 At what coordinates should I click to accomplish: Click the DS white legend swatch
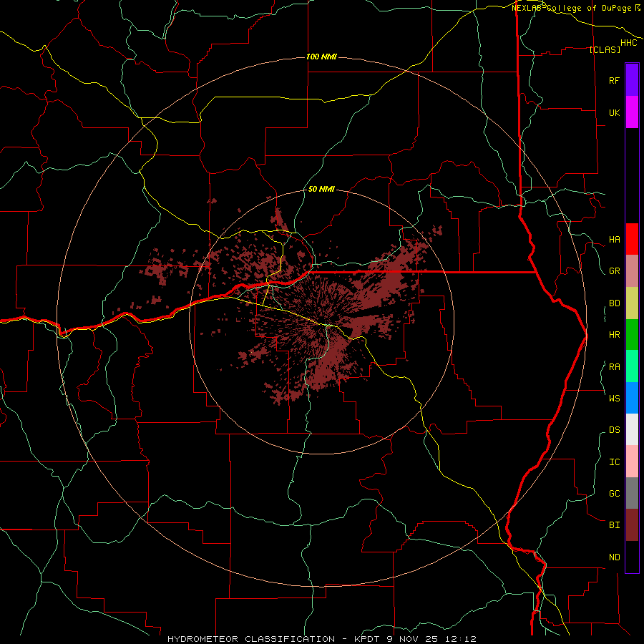tap(632, 429)
